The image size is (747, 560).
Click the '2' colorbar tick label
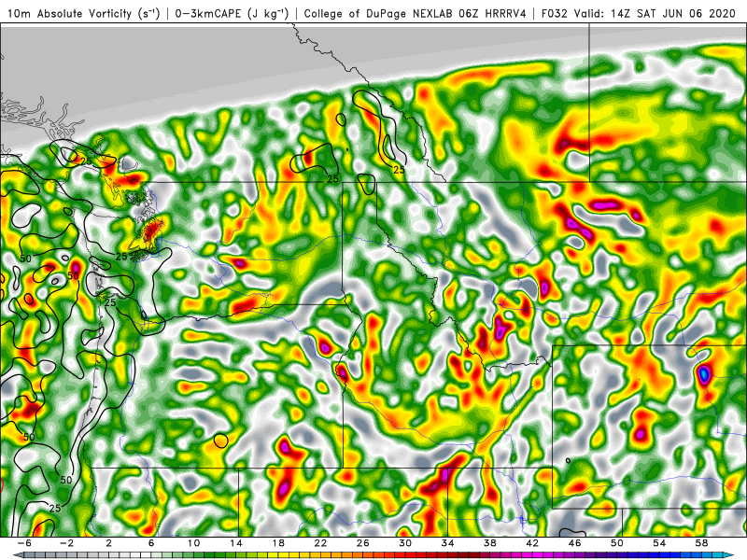point(108,543)
